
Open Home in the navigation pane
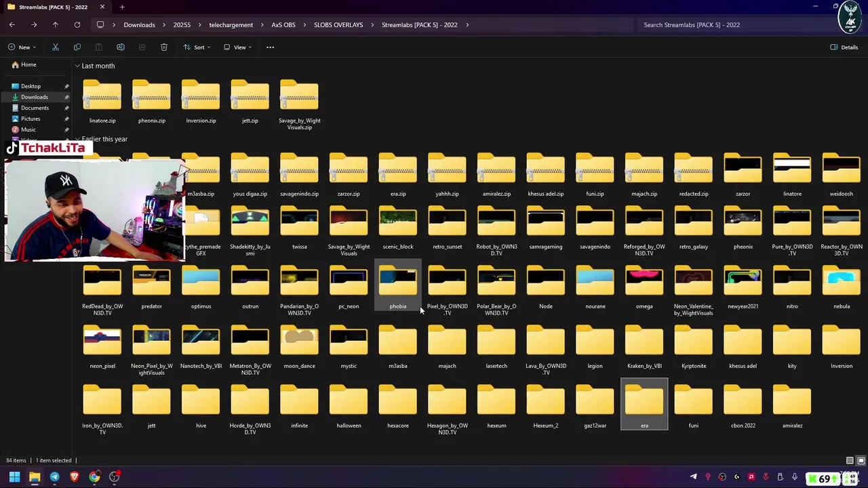(x=28, y=65)
